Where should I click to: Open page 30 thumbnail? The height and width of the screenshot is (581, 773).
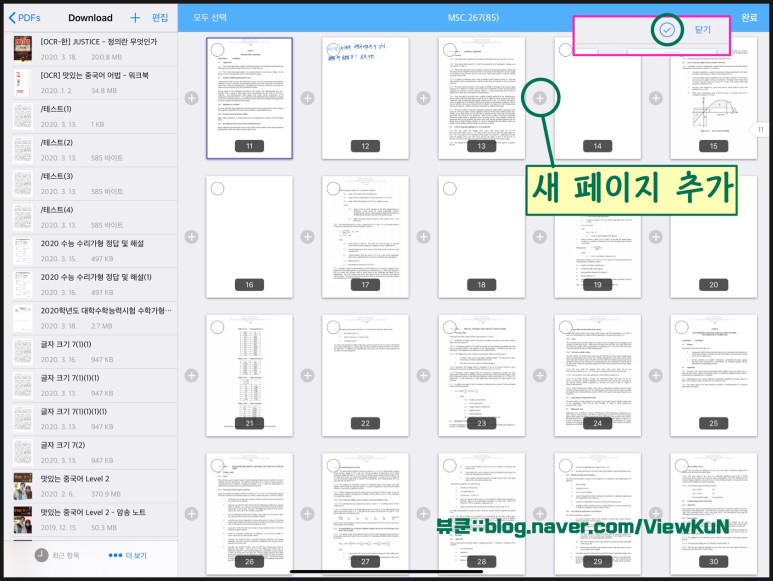[x=713, y=514]
